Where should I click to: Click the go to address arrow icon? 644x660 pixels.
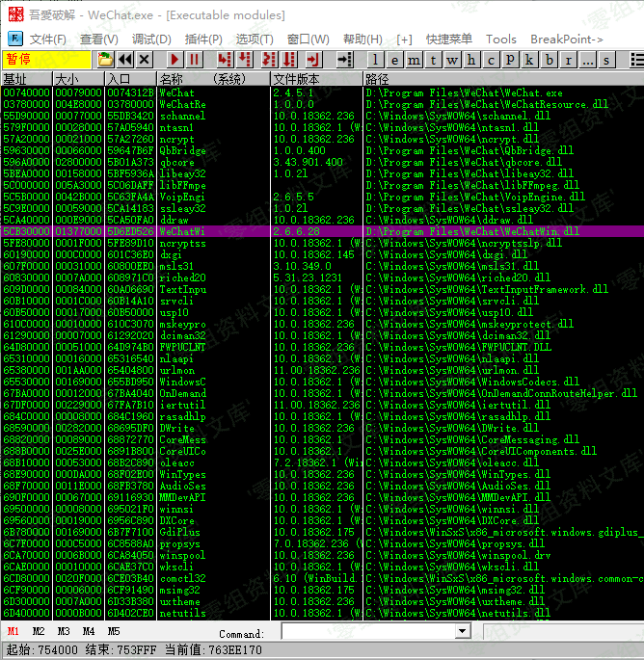344,60
